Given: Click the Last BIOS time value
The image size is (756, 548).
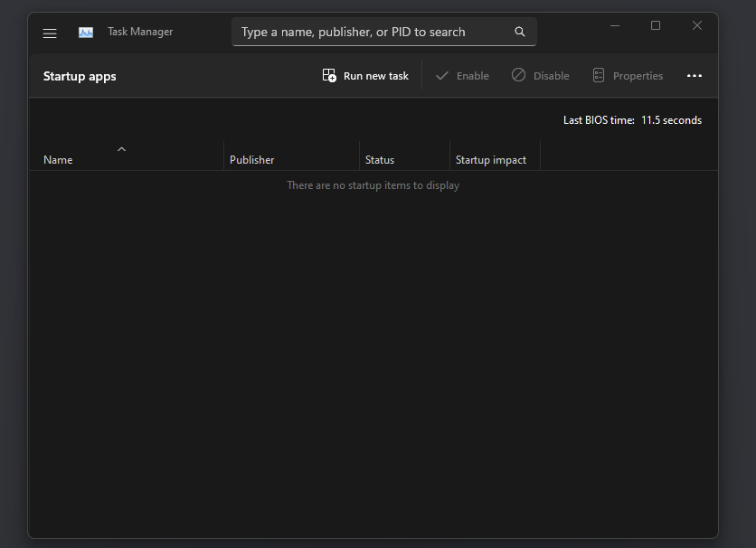Looking at the screenshot, I should [671, 120].
